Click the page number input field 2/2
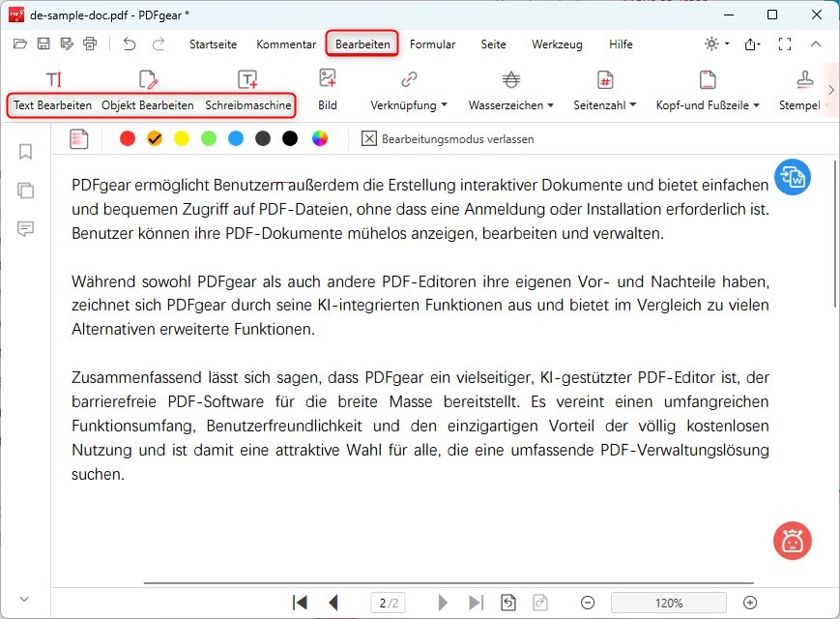Viewport: 840px width, 619px height. pos(389,603)
